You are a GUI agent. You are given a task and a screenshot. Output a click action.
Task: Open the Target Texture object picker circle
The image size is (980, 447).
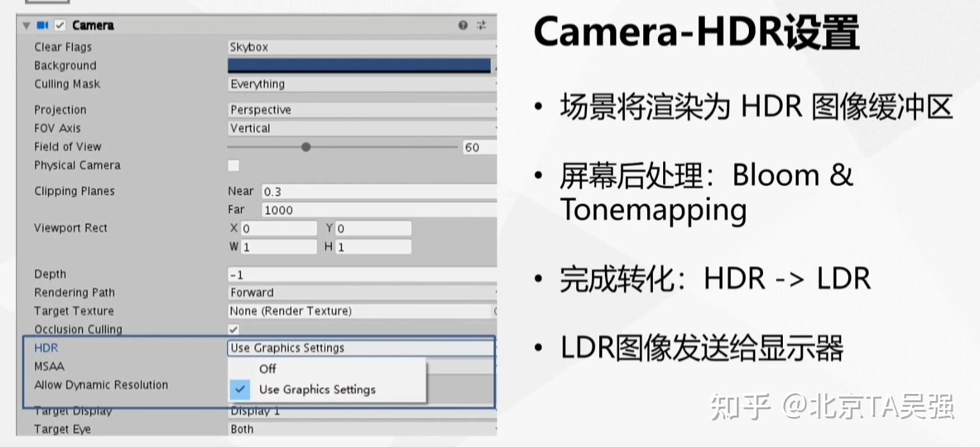[493, 311]
